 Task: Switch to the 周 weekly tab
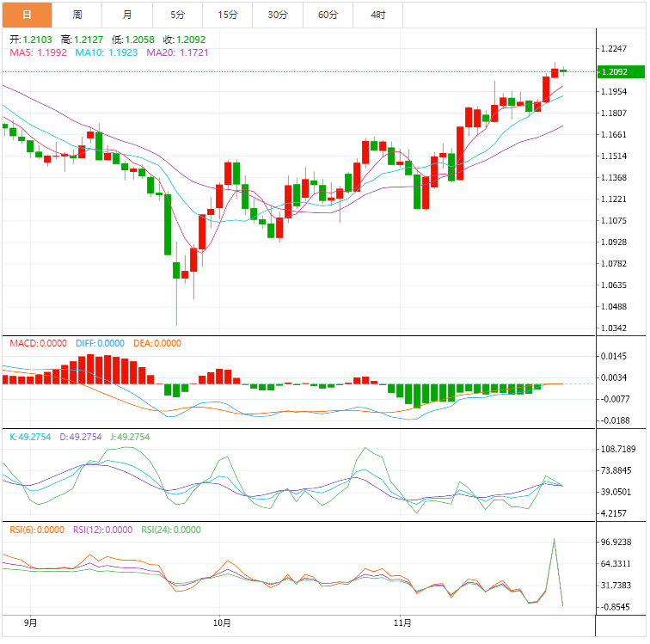coord(77,15)
